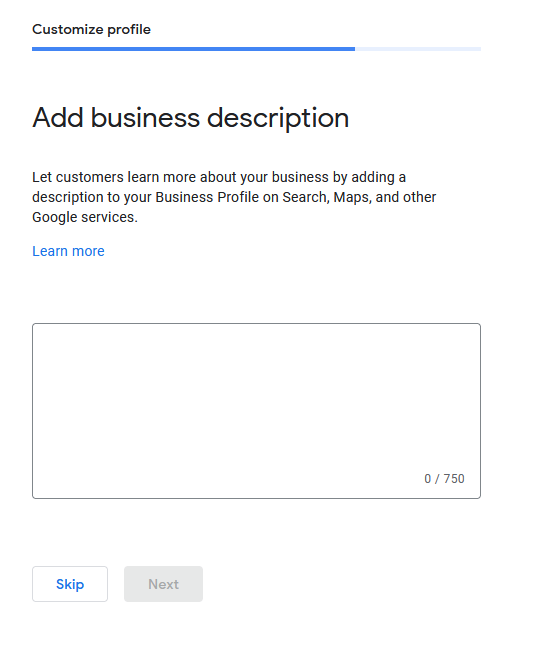
Task: Place cursor at top-left of description box
Action: tap(42, 334)
